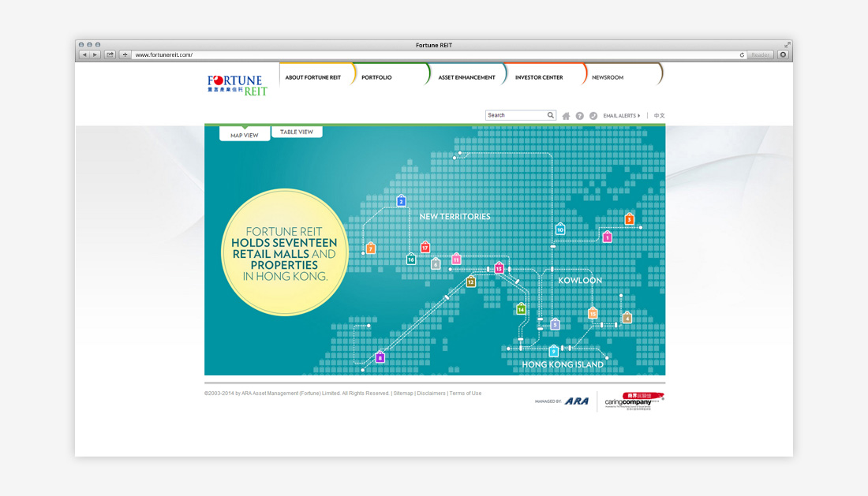Select property marker number 2 on map
Screen dimensions: 868x496
click(x=401, y=201)
